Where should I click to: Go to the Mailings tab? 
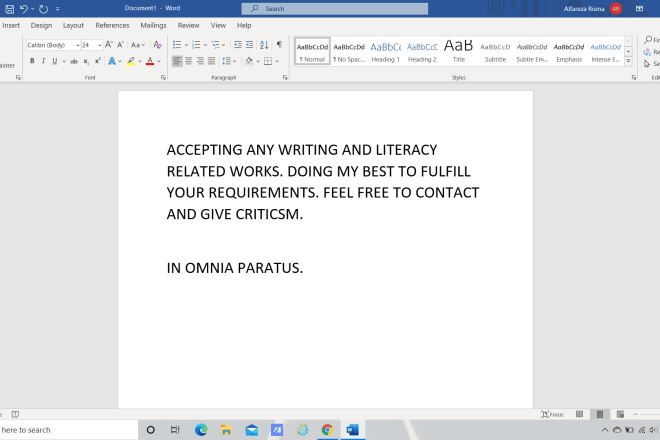point(153,25)
